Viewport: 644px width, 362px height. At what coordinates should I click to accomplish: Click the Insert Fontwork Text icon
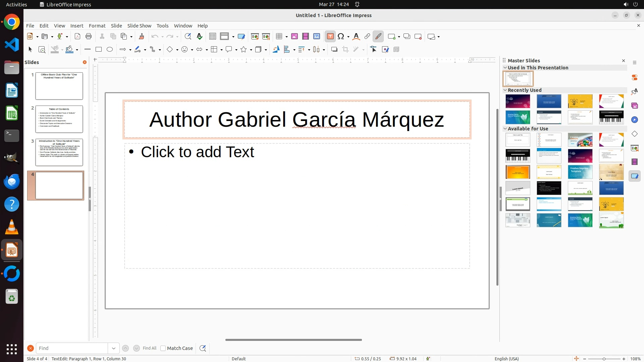356,37
